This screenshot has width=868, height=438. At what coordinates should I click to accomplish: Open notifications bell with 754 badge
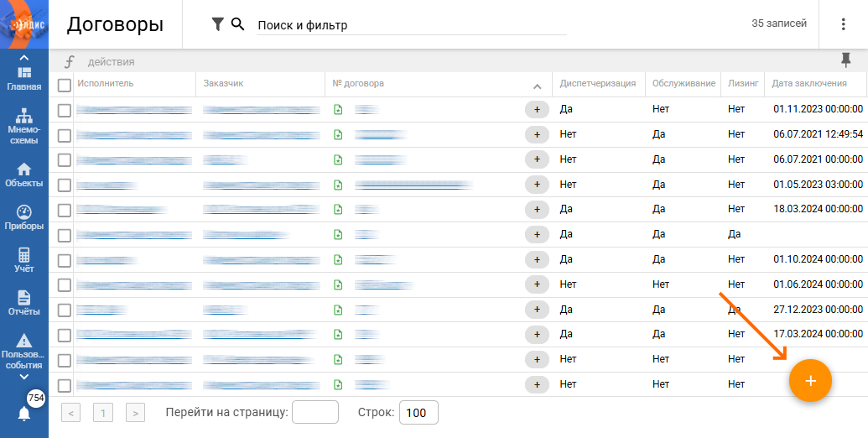(x=23, y=413)
